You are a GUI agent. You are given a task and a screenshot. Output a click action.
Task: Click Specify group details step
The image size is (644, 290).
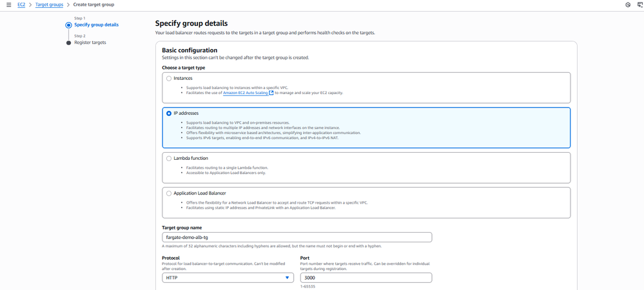coord(96,25)
